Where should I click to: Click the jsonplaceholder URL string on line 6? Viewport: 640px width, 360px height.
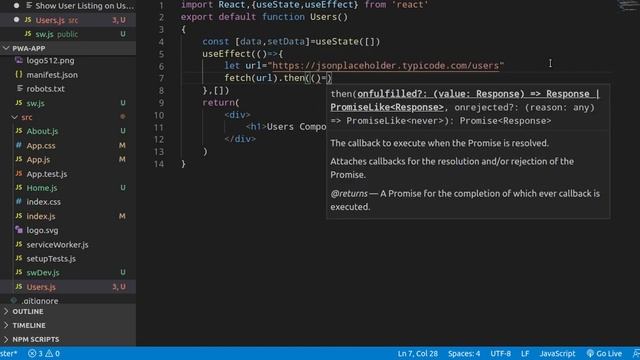[386, 66]
